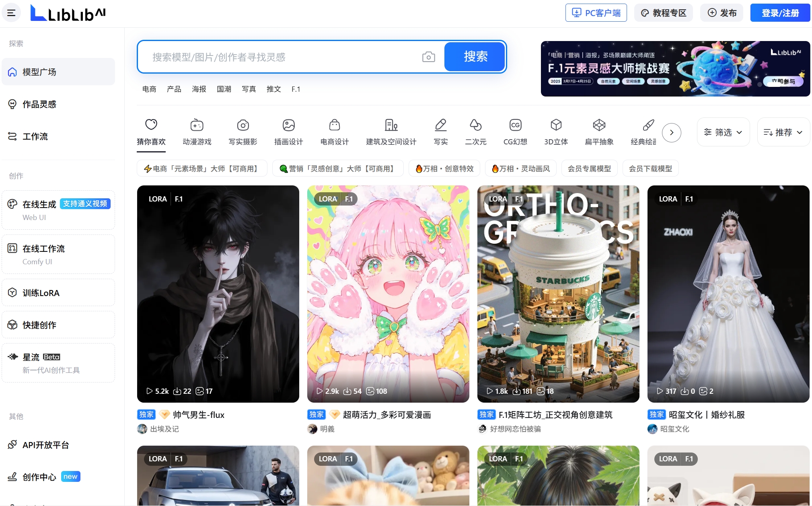The image size is (812, 506).
Task: Open the 帅气男生-flux model thumbnail
Action: (x=218, y=294)
